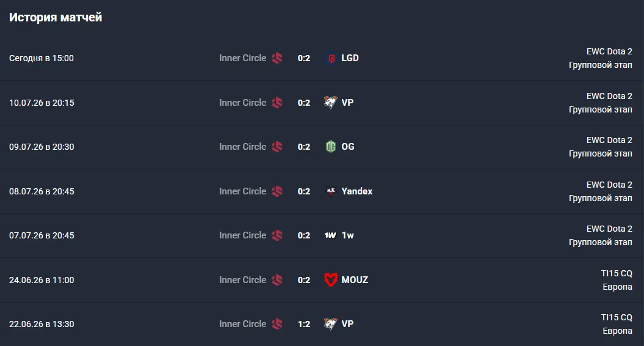Click Inner Circle name in 1w match row
644x346 pixels.
coord(243,235)
